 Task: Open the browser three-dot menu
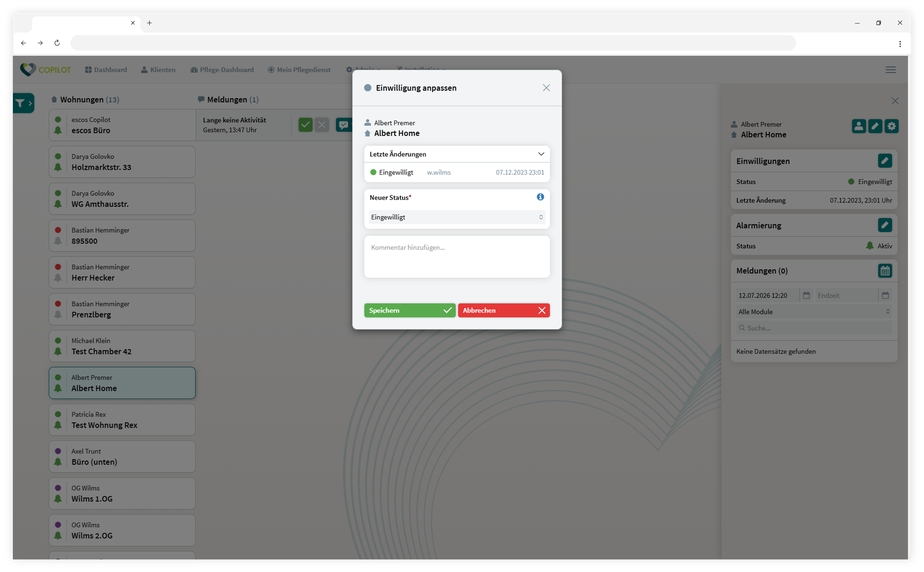900,44
